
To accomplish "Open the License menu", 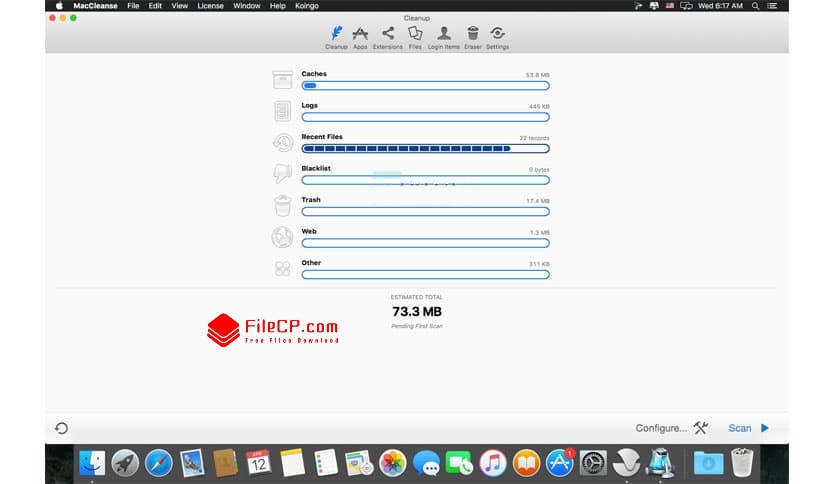I will coord(211,6).
